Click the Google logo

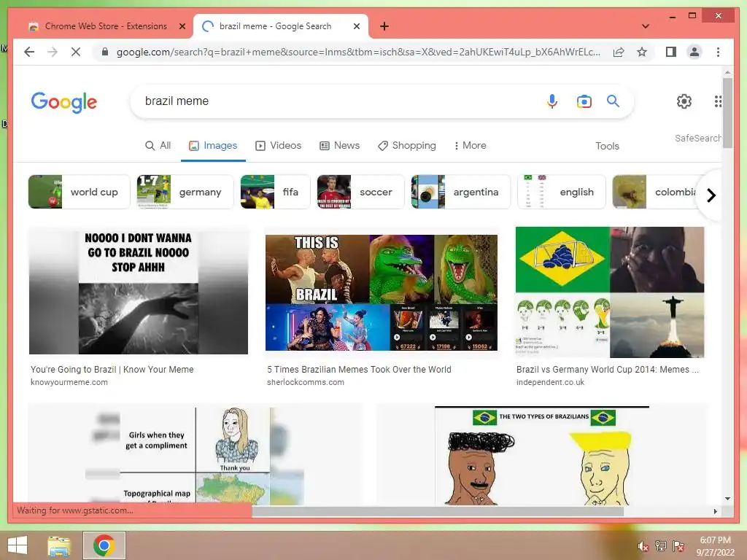coord(64,102)
